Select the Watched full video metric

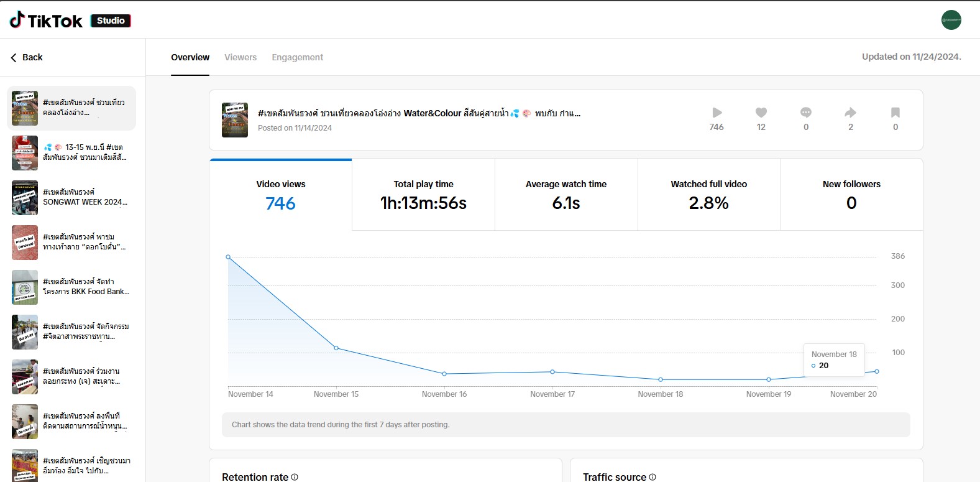coord(708,195)
